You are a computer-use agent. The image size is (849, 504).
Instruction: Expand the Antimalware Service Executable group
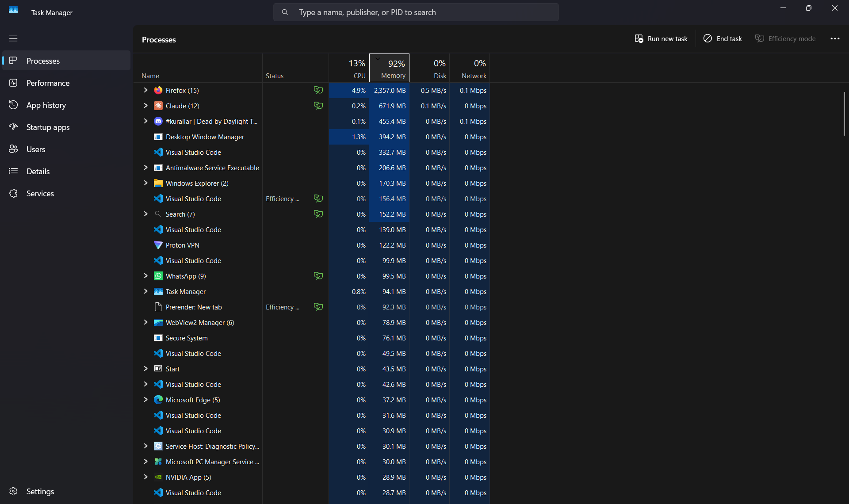tap(145, 168)
